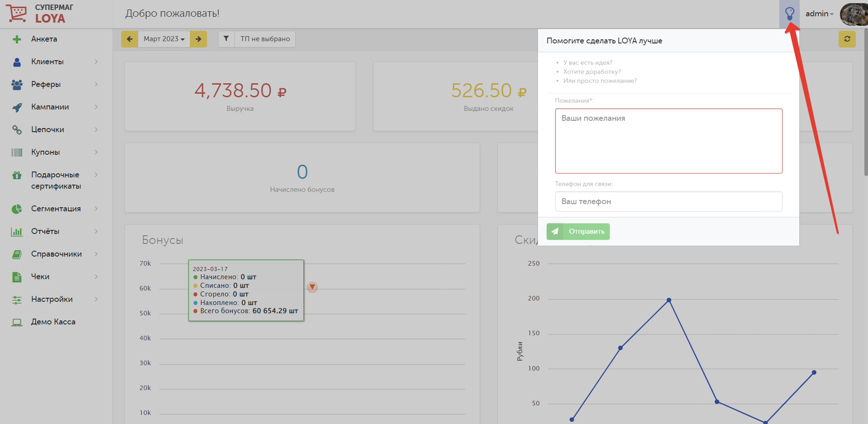Click the LOYA shopping cart logo

click(x=16, y=14)
